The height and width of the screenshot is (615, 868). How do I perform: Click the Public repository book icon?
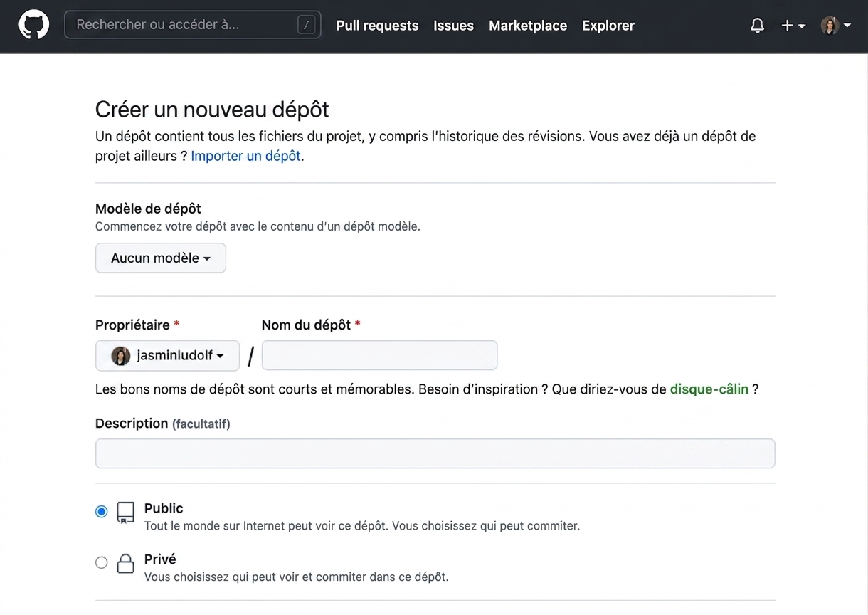pyautogui.click(x=125, y=512)
